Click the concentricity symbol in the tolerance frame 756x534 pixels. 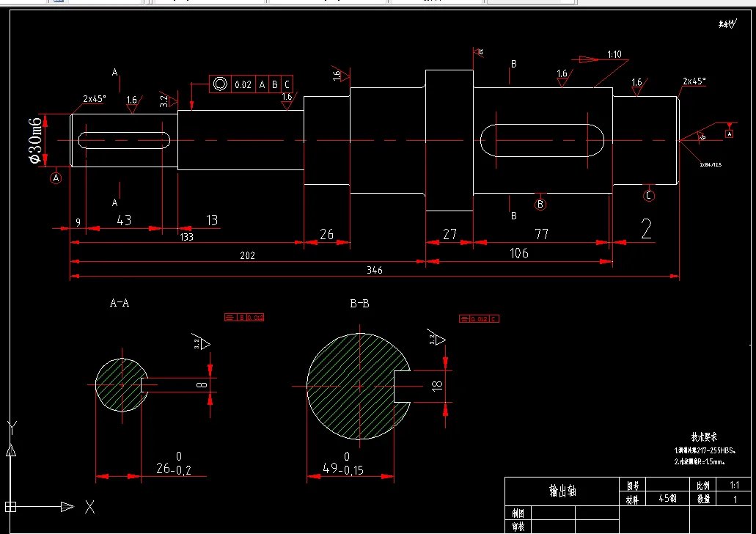tap(220, 84)
